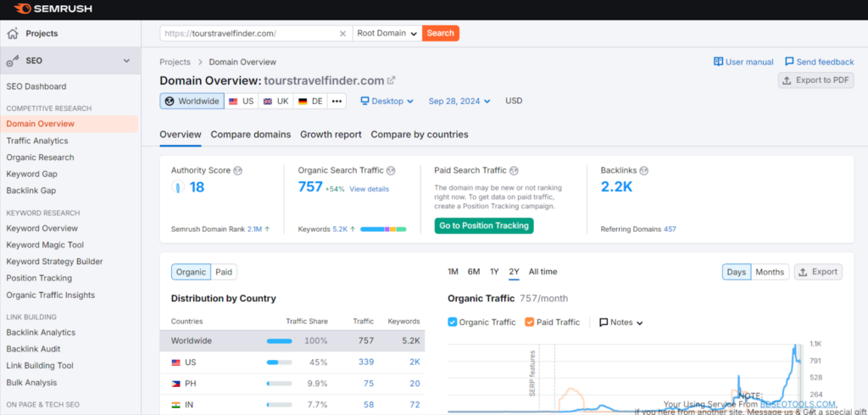Click the Notes speech bubble icon

(x=604, y=322)
